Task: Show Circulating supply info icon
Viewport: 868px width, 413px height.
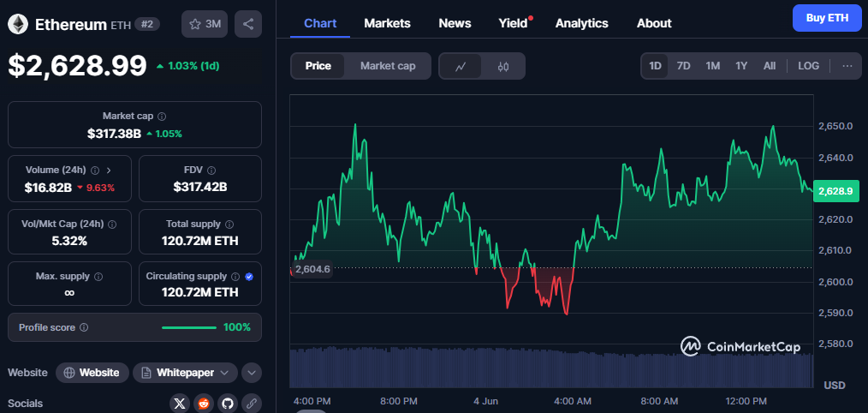Action: 235,276
